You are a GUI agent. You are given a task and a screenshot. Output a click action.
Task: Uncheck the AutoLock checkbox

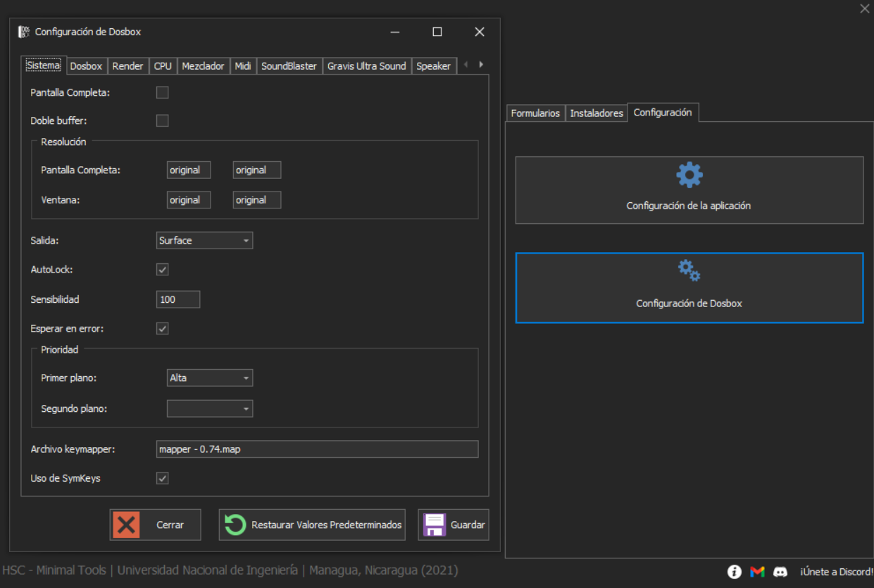click(162, 270)
